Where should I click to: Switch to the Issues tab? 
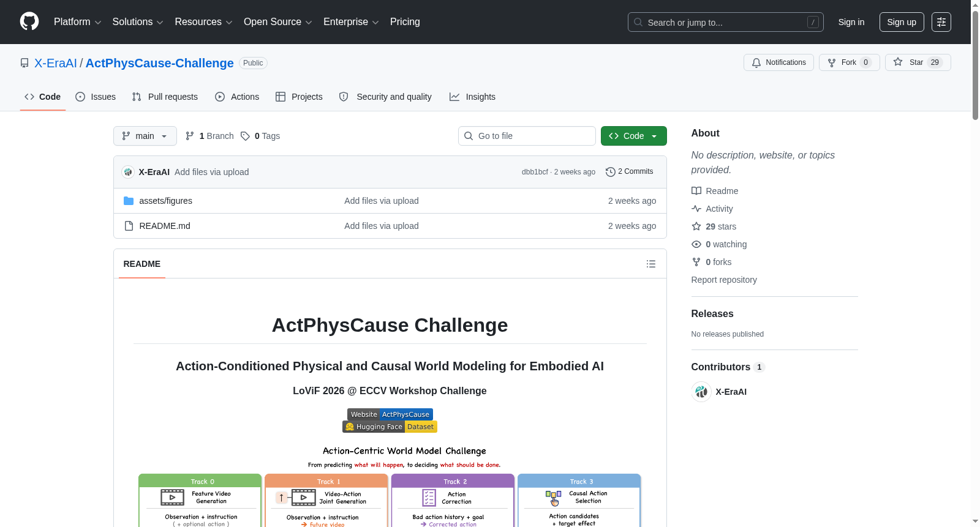[96, 97]
